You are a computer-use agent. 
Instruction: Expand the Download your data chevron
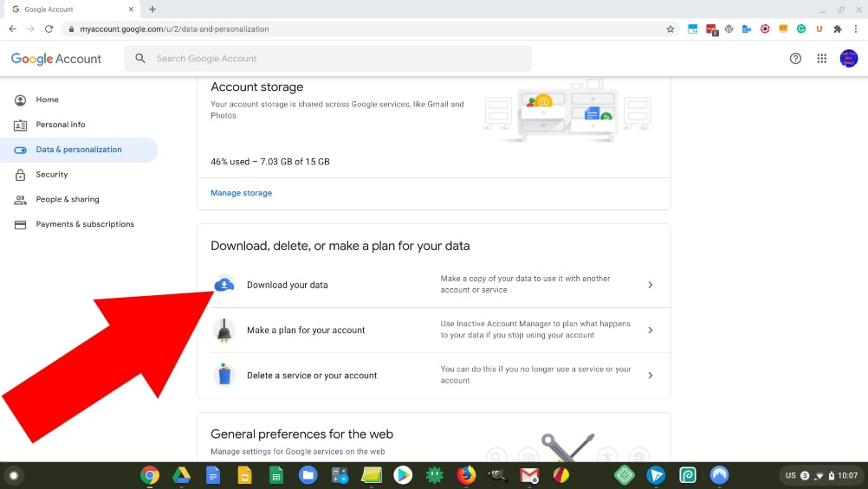[x=651, y=285]
